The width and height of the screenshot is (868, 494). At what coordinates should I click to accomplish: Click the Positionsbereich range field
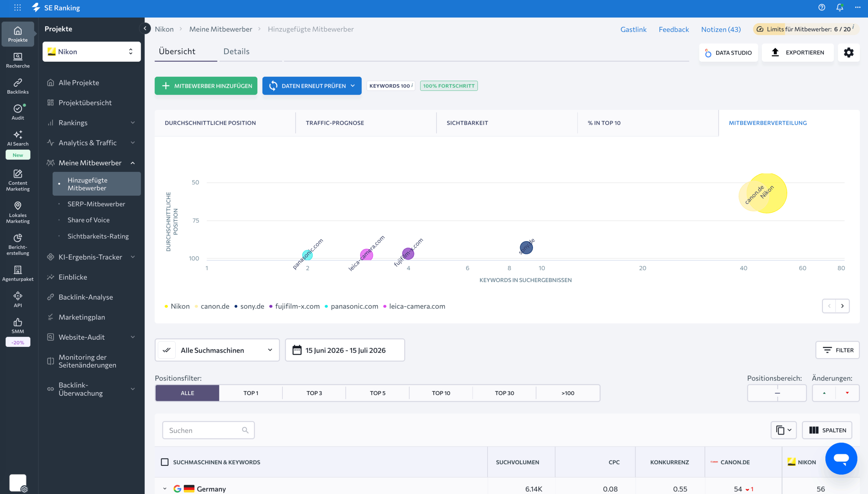(777, 393)
